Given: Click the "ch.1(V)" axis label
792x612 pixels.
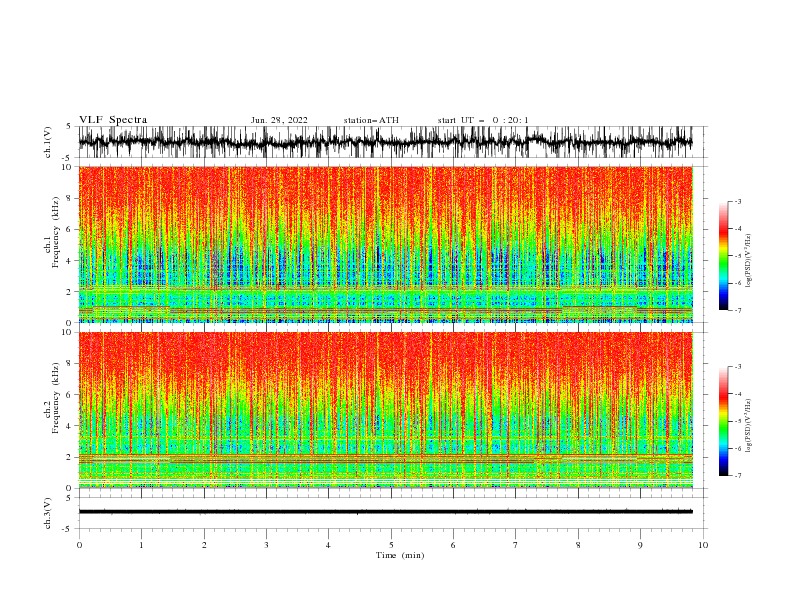Looking at the screenshot, I should [48, 142].
